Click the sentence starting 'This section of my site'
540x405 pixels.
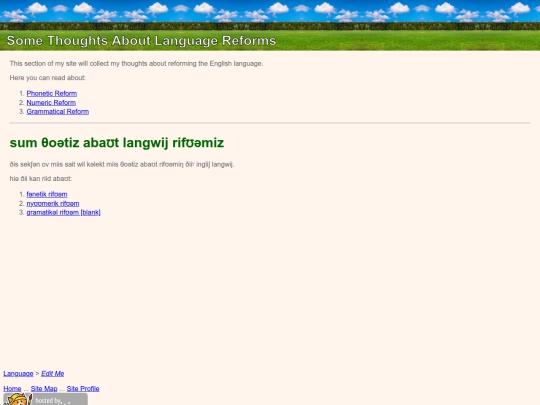point(136,64)
